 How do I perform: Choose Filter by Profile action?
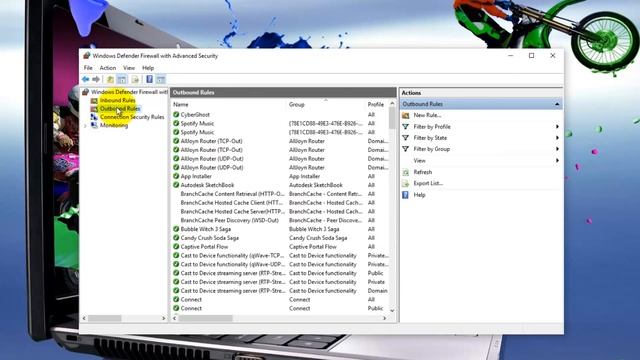[432, 127]
